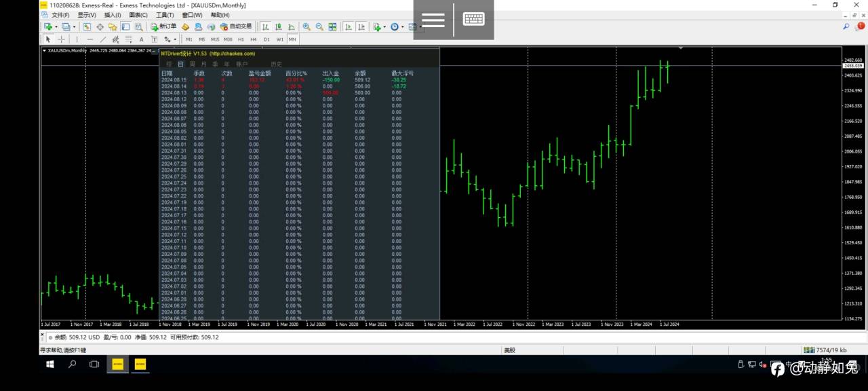Viewport: 868px width, 391px height.
Task: Select the trendline drawing tool
Action: coord(102,39)
